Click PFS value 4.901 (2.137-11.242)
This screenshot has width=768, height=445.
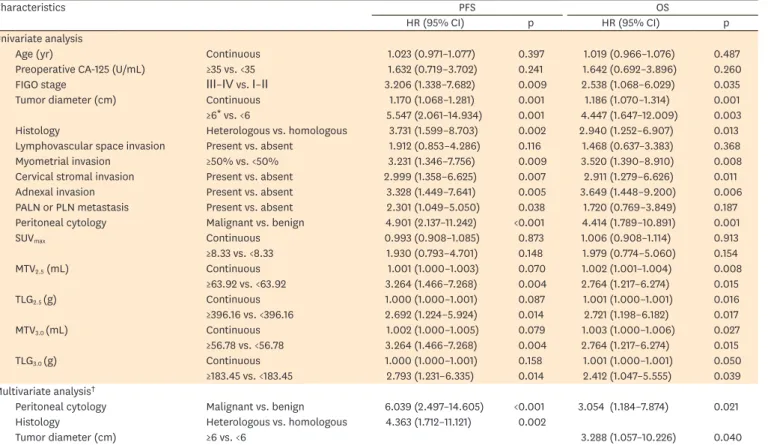click(x=431, y=223)
